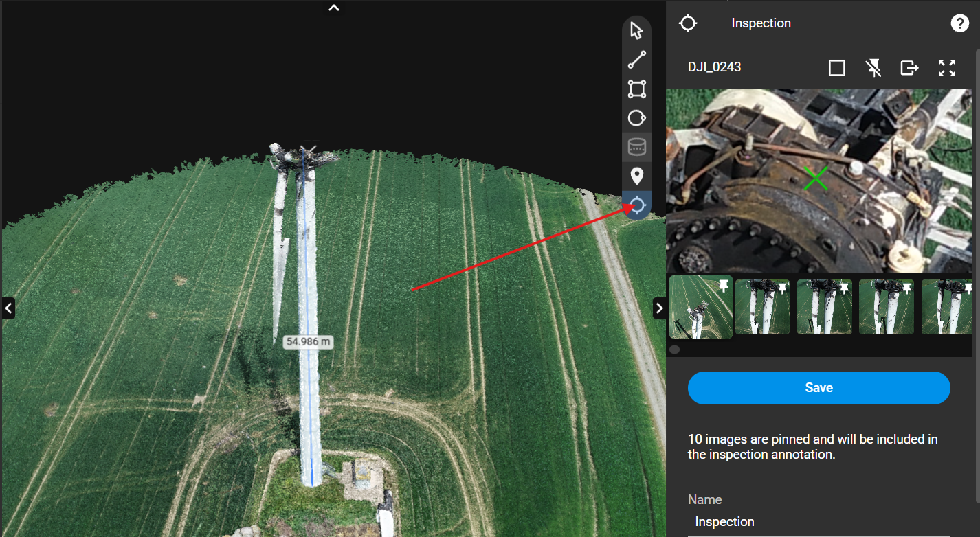Viewport: 980px width, 537px height.
Task: Select the location marker pin tool
Action: [636, 176]
